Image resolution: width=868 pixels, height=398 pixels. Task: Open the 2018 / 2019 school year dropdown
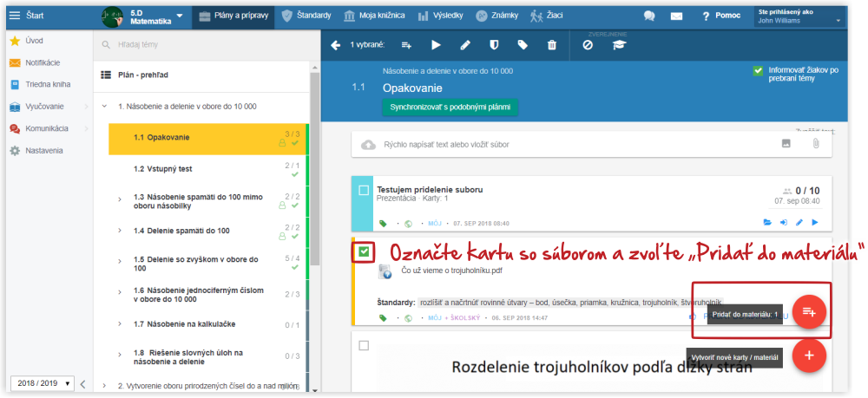coord(43,383)
